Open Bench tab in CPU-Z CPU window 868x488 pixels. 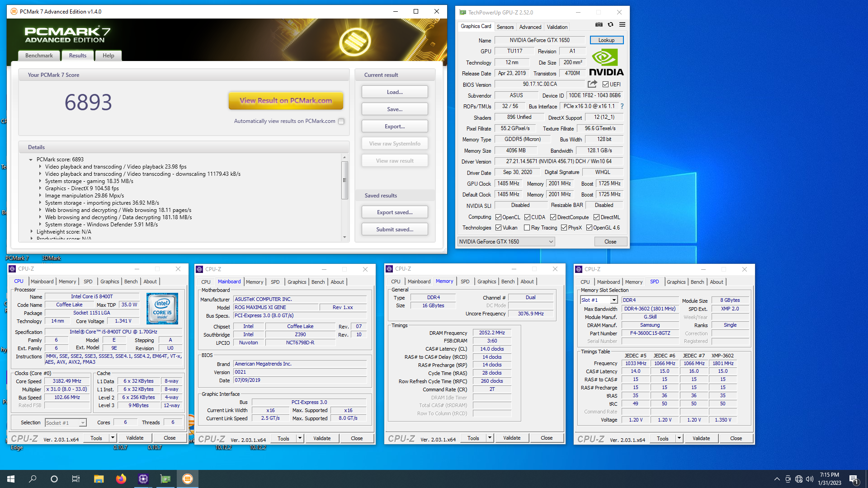coord(131,282)
